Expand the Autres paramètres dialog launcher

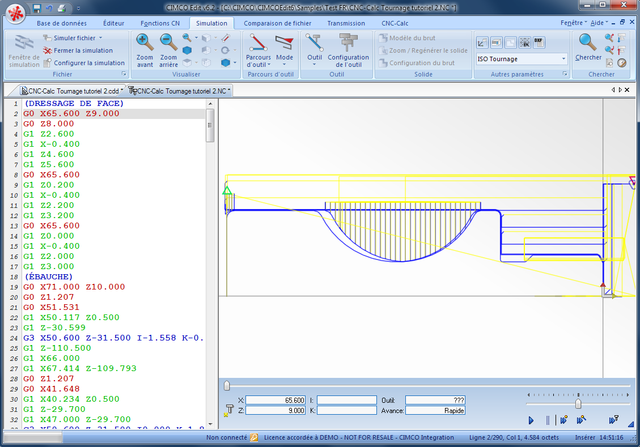tap(565, 74)
